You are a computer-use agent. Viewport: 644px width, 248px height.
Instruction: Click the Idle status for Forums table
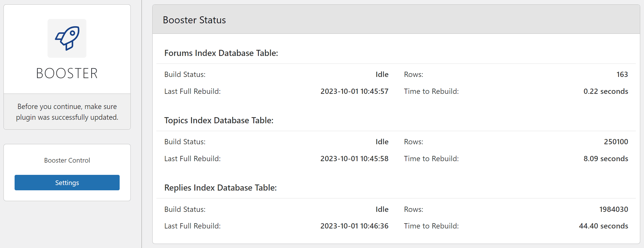[382, 74]
